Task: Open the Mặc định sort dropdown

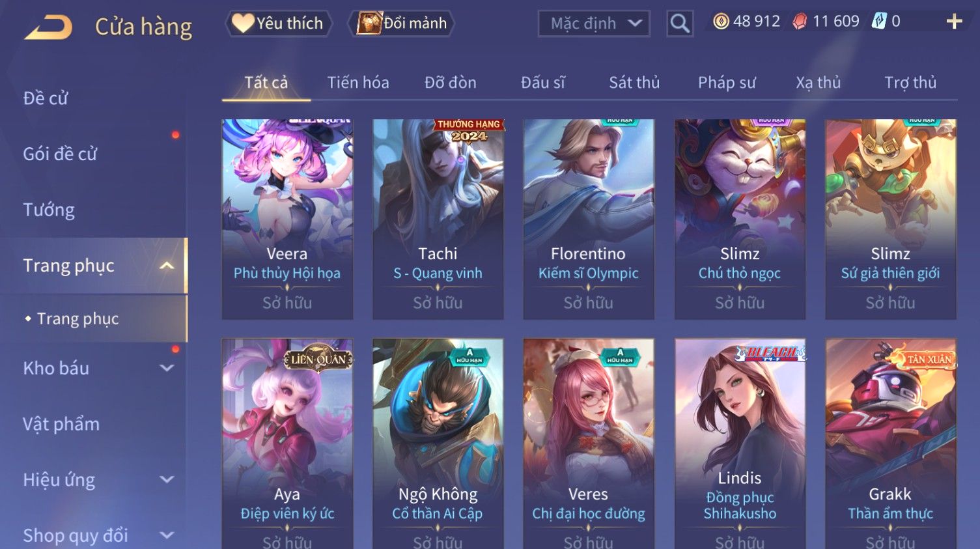Action: point(594,24)
